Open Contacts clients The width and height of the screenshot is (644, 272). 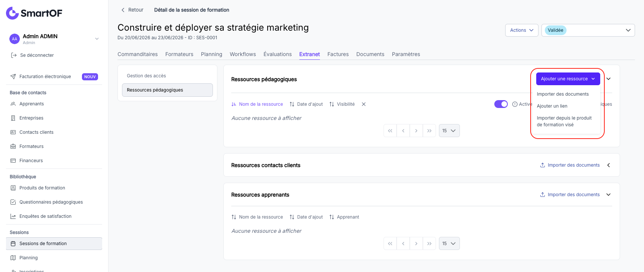pos(36,132)
